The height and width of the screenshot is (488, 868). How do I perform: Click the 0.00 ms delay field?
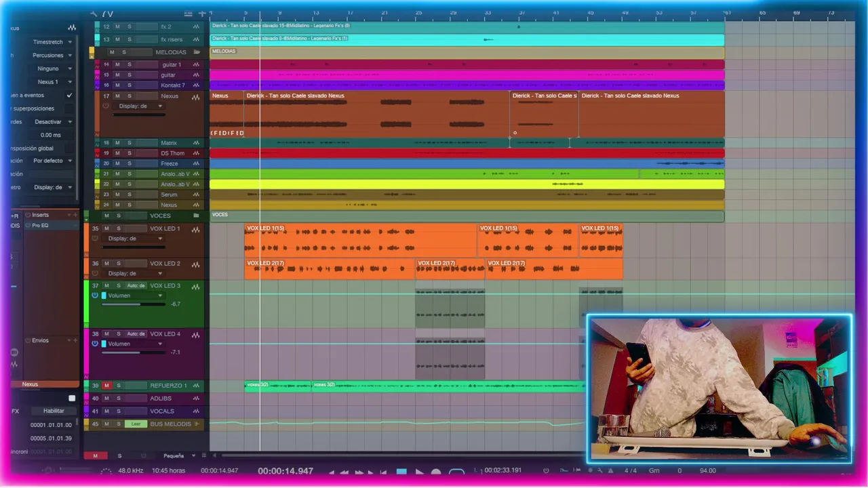click(x=51, y=135)
